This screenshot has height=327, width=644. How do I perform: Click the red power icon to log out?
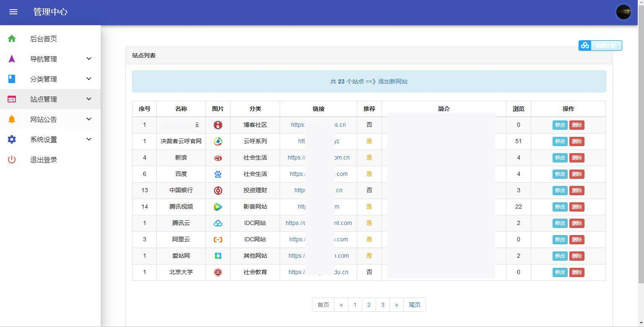click(11, 160)
